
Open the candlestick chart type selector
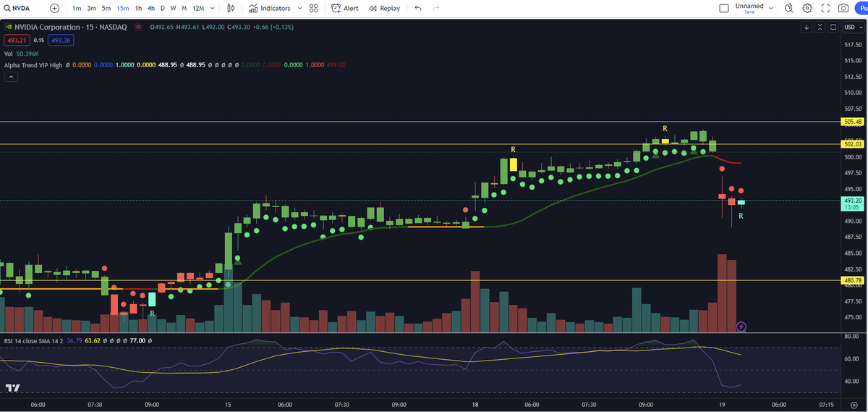pos(231,8)
